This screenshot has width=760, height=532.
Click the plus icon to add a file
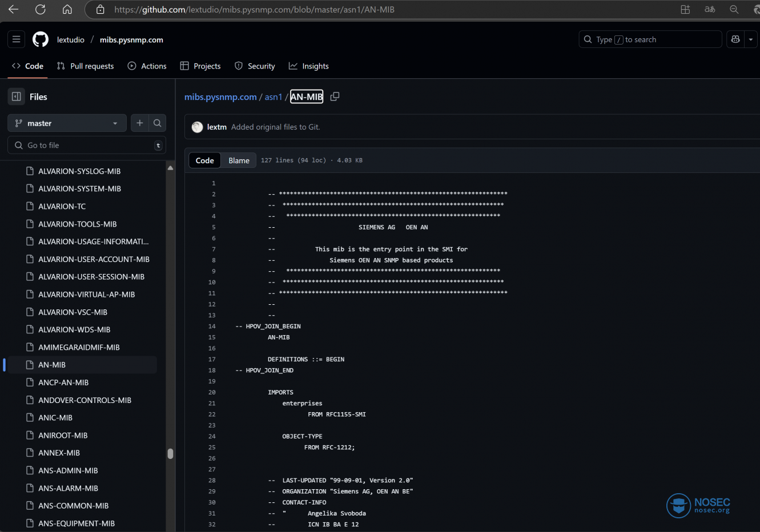[140, 123]
